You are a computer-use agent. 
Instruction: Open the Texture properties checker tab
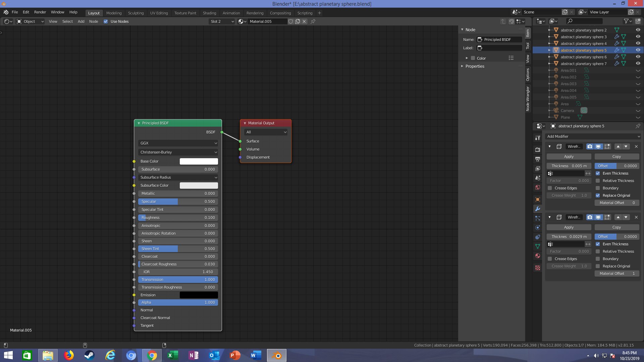point(538,268)
